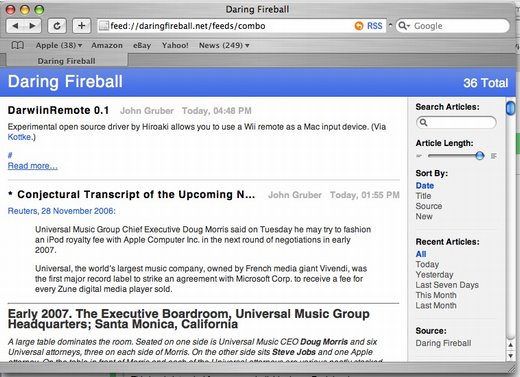Click the scroll down arrow
The width and height of the screenshot is (520, 377).
tap(510, 356)
